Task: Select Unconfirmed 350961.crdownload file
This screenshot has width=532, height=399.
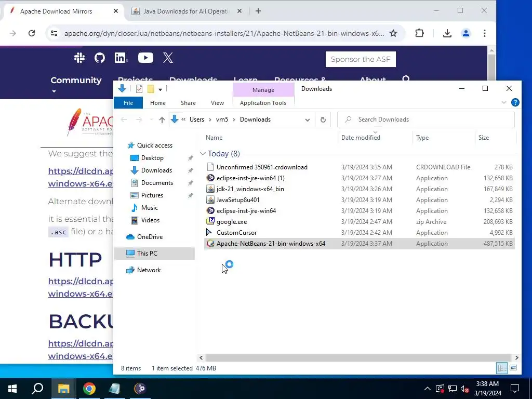Action: point(360,167)
